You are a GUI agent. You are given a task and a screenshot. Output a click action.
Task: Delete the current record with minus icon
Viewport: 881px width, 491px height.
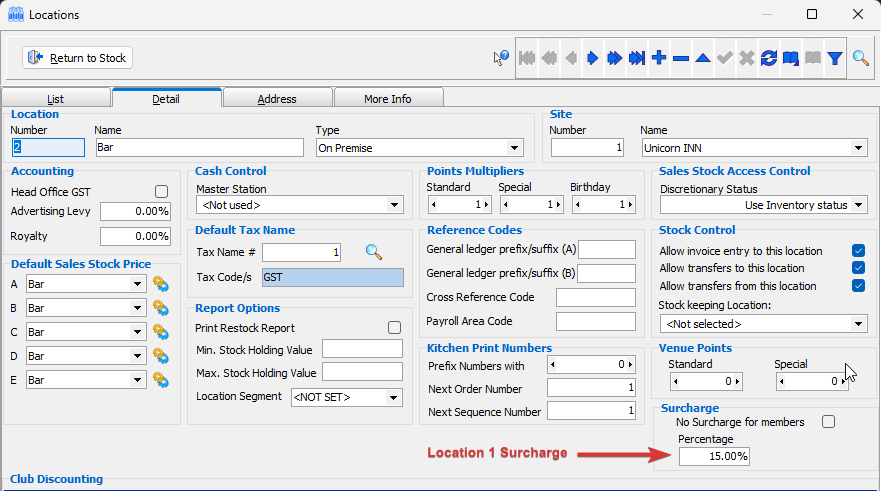[x=681, y=58]
